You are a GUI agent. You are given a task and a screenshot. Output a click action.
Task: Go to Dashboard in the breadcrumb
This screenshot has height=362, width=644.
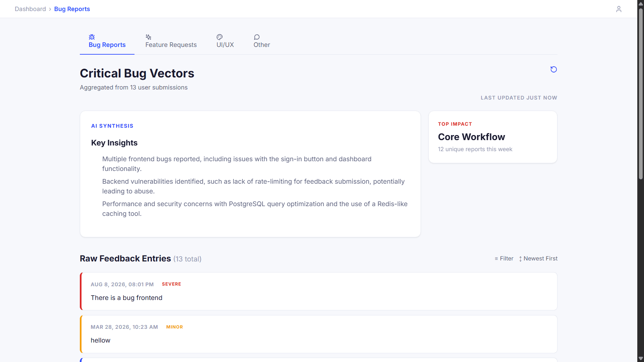click(x=30, y=9)
